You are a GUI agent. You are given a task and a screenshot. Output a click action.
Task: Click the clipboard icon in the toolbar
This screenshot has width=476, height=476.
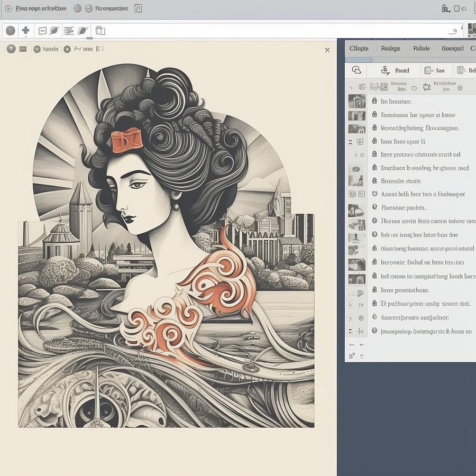coord(100,31)
